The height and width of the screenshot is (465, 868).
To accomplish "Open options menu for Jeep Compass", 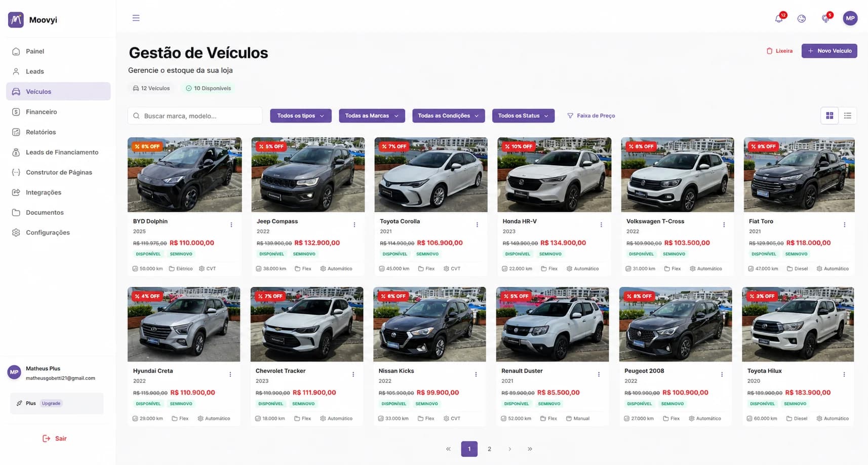I will pyautogui.click(x=354, y=225).
